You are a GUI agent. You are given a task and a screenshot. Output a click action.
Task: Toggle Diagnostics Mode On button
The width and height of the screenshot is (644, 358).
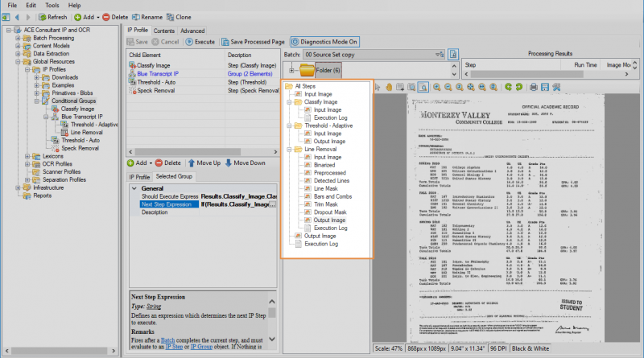pos(324,41)
